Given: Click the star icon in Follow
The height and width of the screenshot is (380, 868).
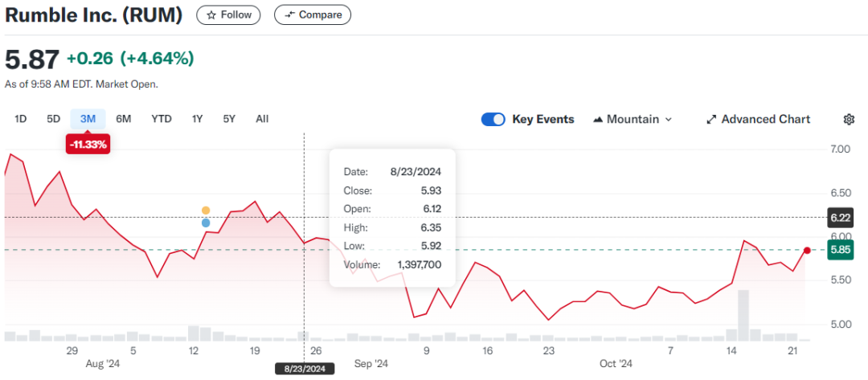Looking at the screenshot, I should coord(211,14).
